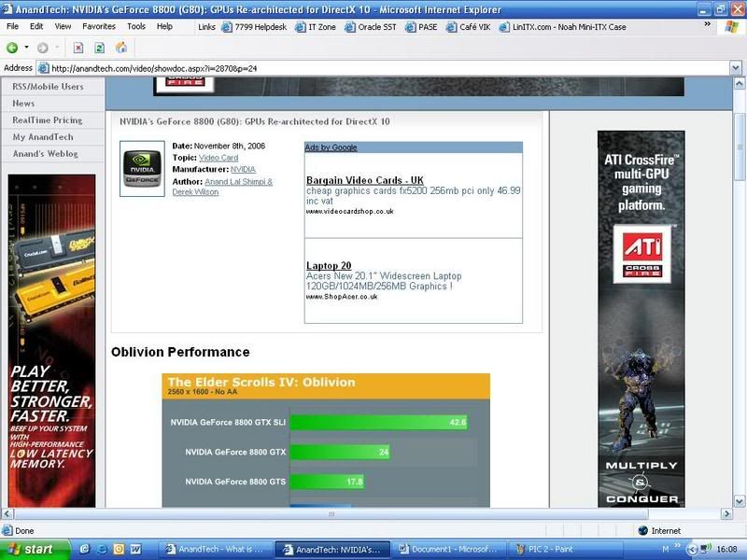Open author link Anand Lal Shimpi
This screenshot has height=560, width=747.
(x=238, y=182)
